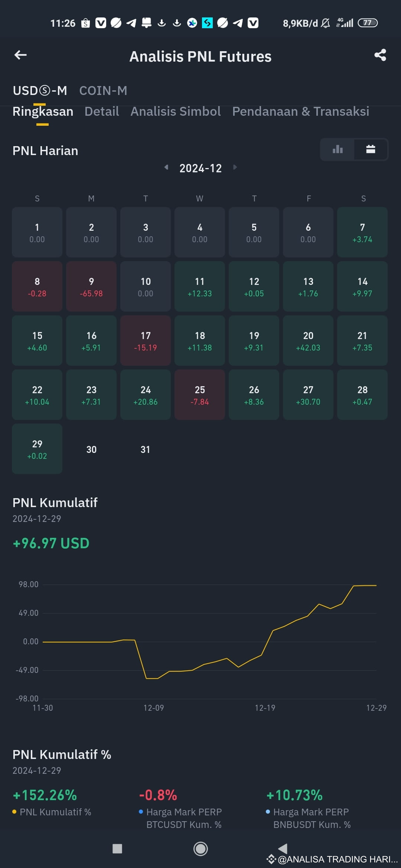Select the USDⓈ-M tab
Screen dimensions: 401x868
pos(40,91)
